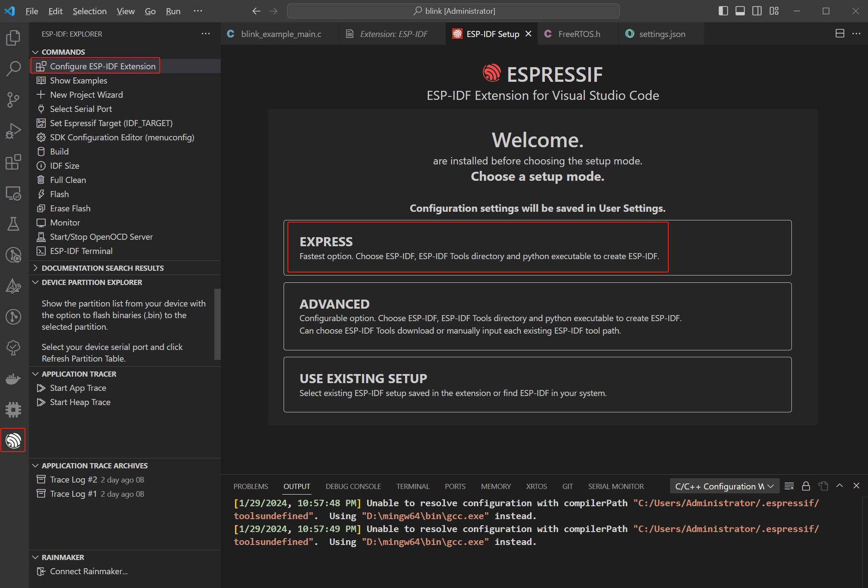Open the Selection menu
Image resolution: width=868 pixels, height=588 pixels.
click(x=90, y=11)
